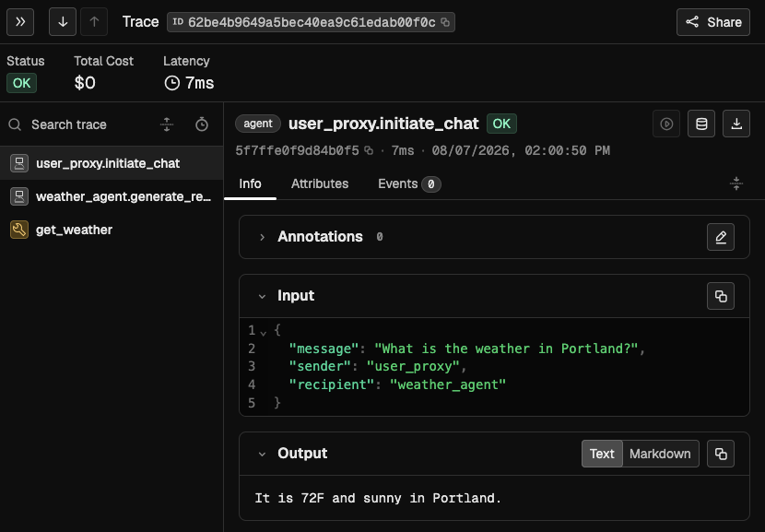Fold JSON at line 1 chevron
The height and width of the screenshot is (532, 765).
point(264,333)
